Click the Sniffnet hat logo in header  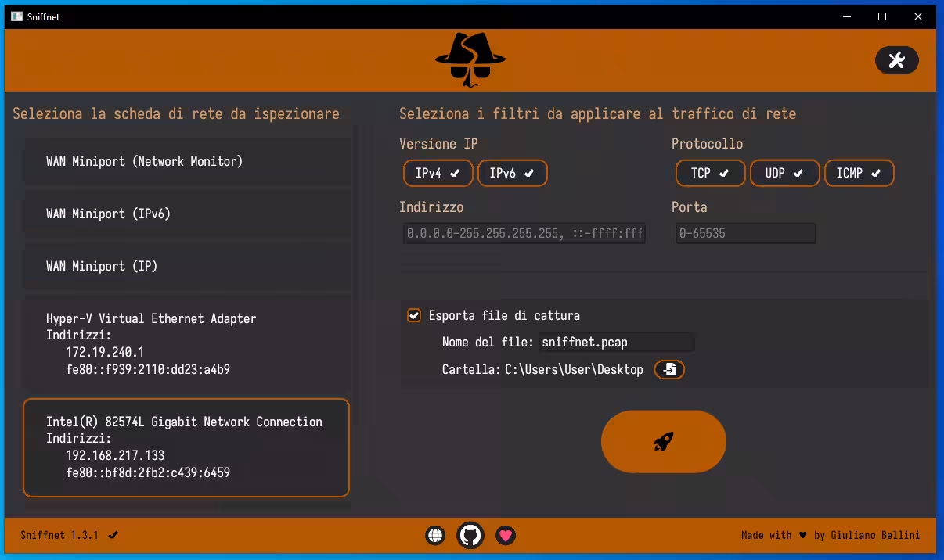click(470, 59)
